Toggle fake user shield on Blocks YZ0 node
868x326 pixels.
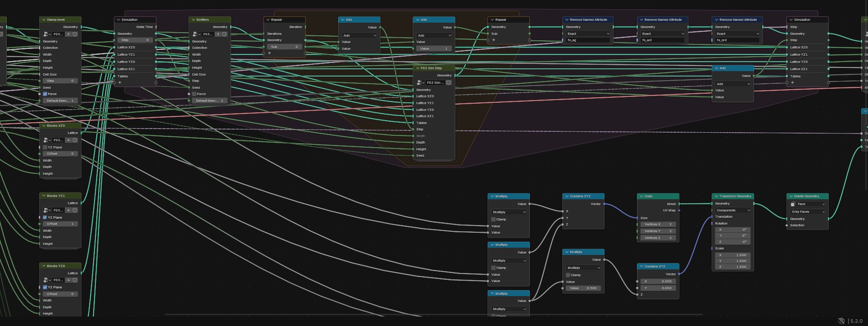pyautogui.click(x=75, y=280)
